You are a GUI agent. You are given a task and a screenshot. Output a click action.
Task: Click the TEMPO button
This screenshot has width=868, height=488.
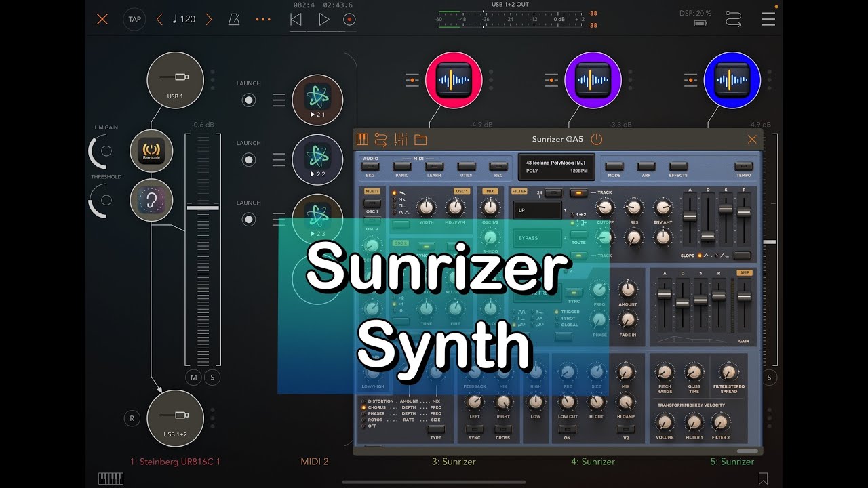(x=744, y=167)
